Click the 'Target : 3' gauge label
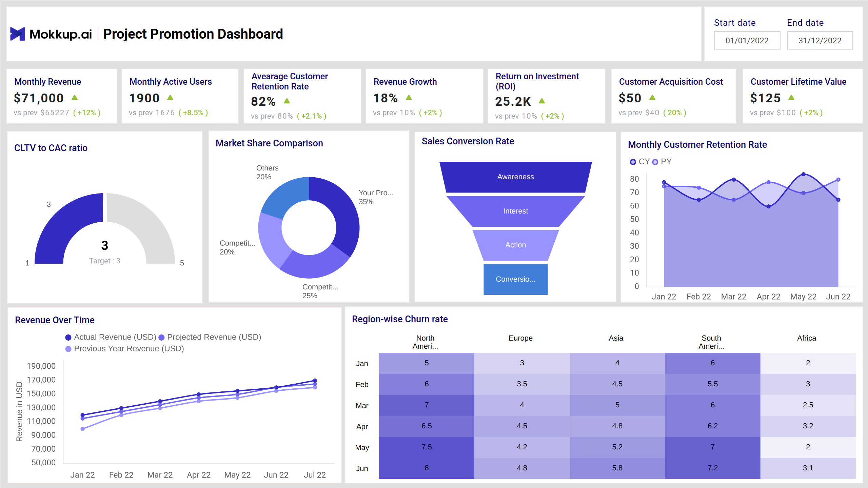This screenshot has height=488, width=868. point(104,261)
